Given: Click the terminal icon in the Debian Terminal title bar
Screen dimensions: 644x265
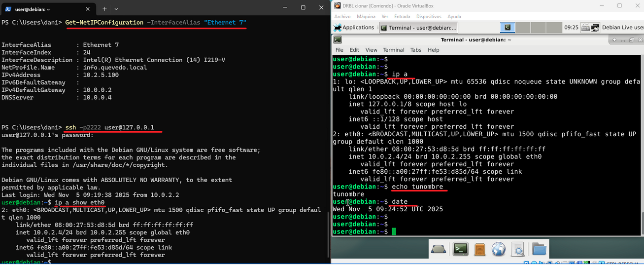Looking at the screenshot, I should 338,39.
